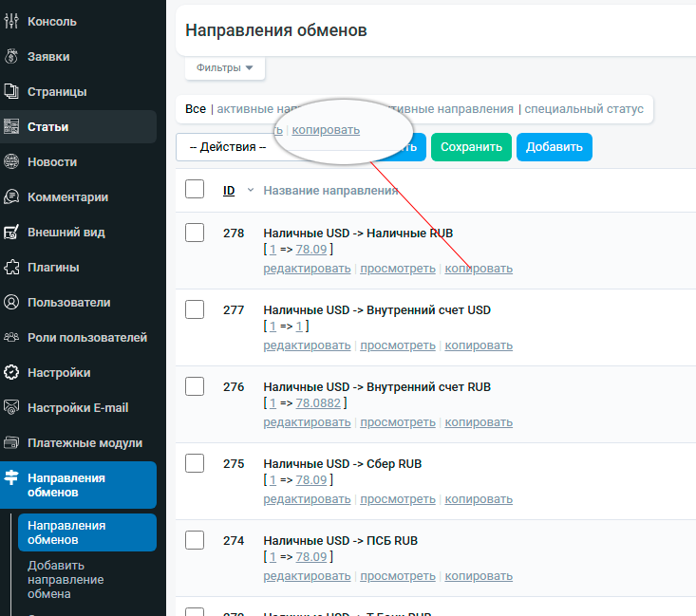This screenshot has height=616, width=696.
Task: Check the box for direction 276
Action: coord(195,386)
